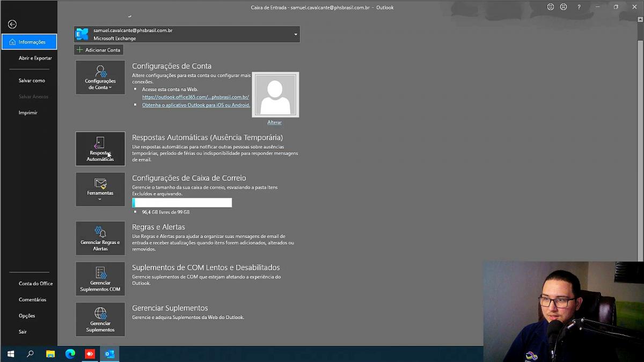Image resolution: width=644 pixels, height=362 pixels.
Task: Open Comentários in sidebar
Action: [32, 299]
